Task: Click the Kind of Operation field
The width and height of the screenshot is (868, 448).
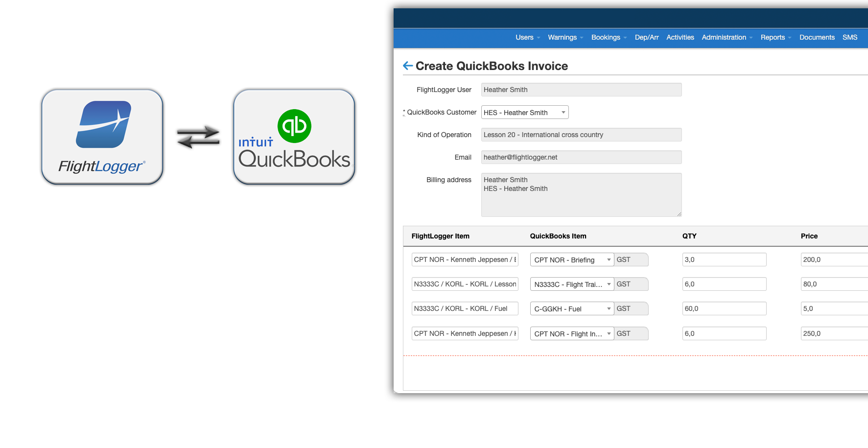Action: [582, 135]
